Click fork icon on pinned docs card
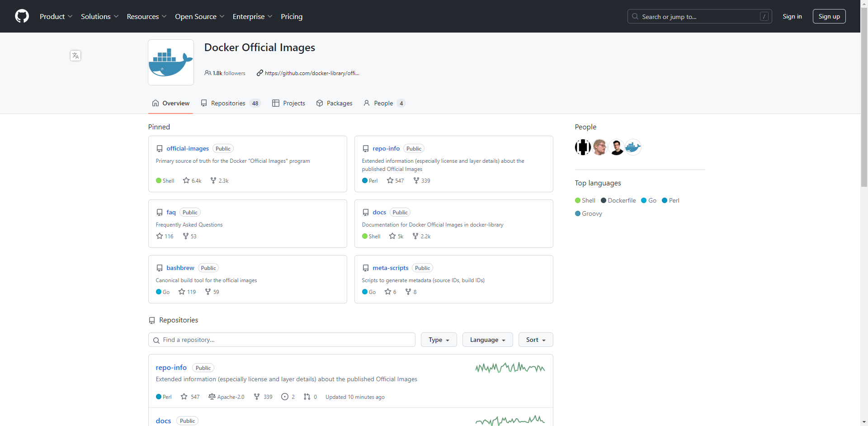 pos(415,236)
